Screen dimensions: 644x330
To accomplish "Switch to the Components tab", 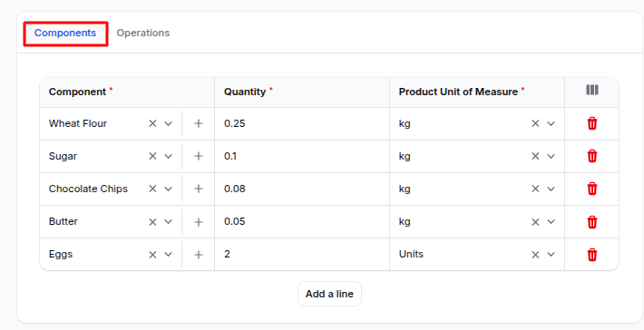I will point(65,34).
